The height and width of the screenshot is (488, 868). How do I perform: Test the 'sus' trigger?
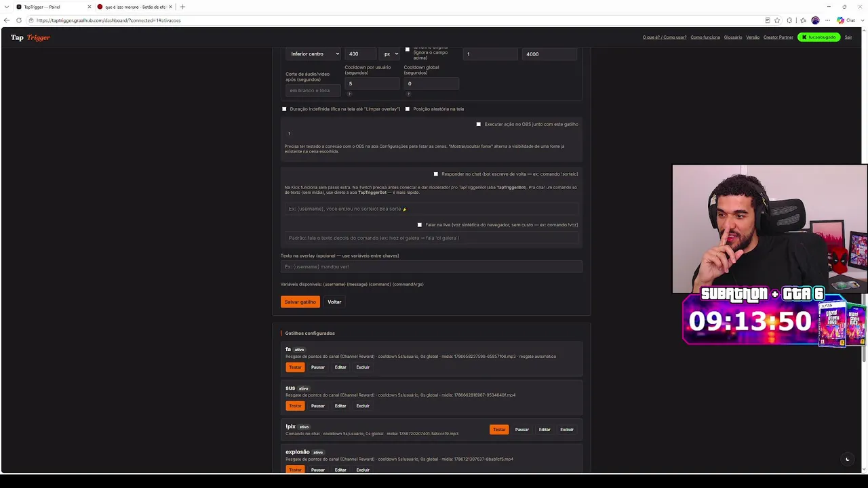click(x=295, y=406)
